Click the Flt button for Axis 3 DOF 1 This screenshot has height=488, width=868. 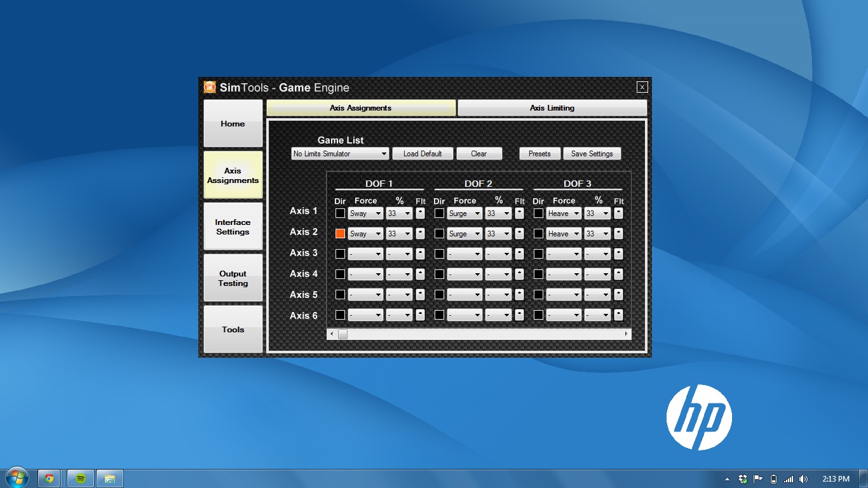(420, 254)
